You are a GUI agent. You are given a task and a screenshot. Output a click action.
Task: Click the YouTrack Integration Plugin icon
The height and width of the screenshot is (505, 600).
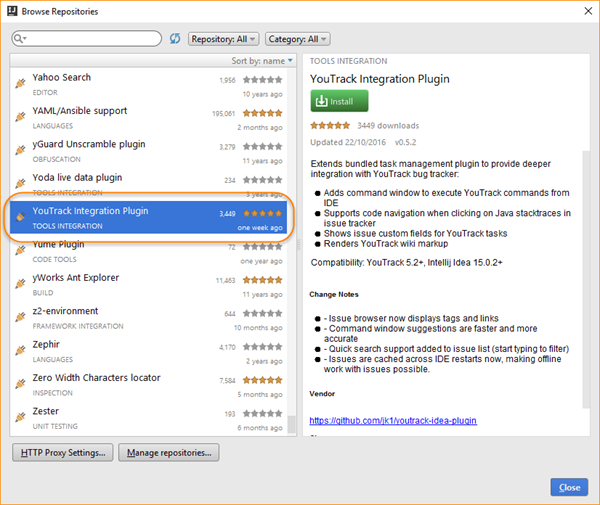click(x=20, y=217)
